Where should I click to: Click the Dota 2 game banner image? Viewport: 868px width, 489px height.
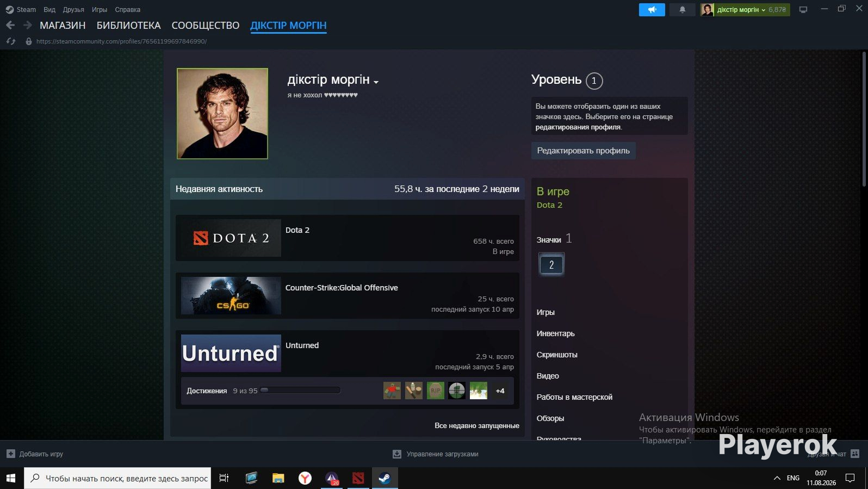point(231,238)
